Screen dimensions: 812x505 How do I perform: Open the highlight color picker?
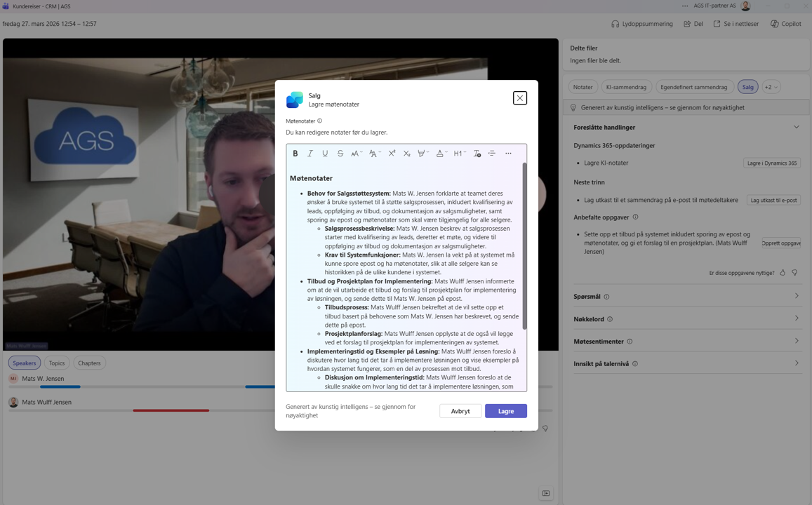coord(422,154)
